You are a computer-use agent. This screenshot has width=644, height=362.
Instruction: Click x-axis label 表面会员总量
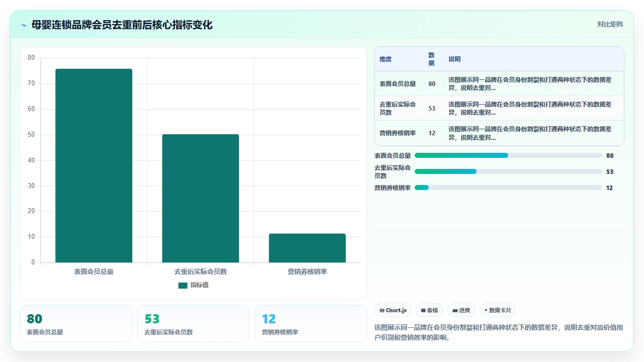pyautogui.click(x=94, y=271)
